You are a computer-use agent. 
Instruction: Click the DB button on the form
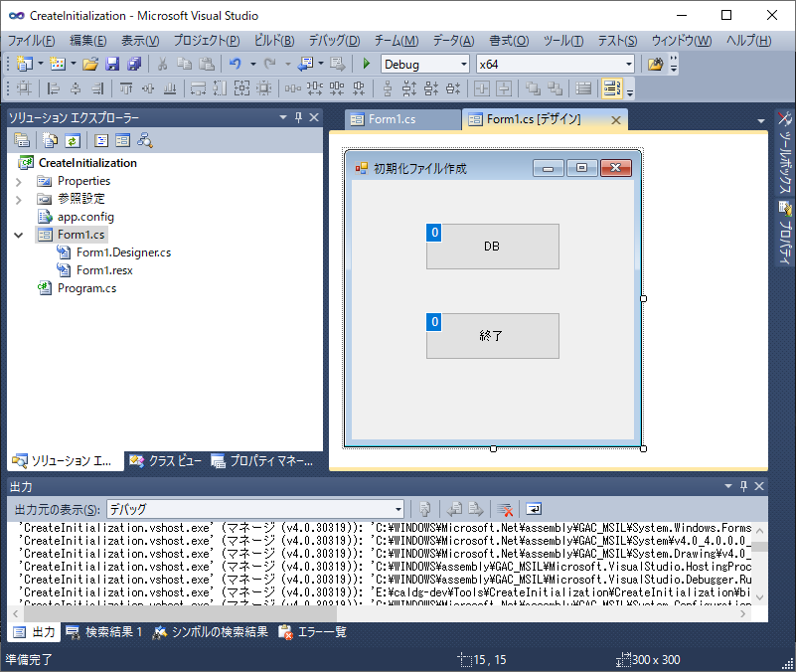pyautogui.click(x=493, y=247)
